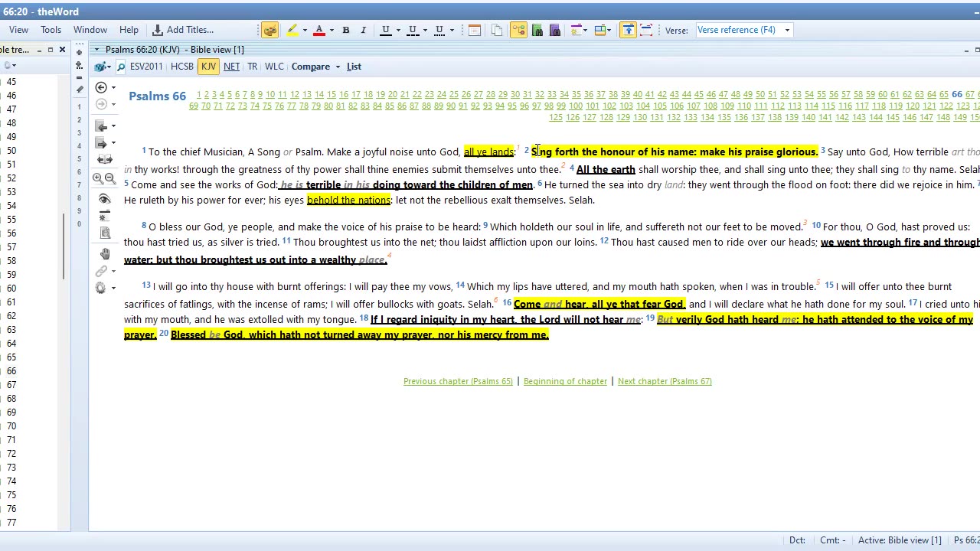Image resolution: width=980 pixels, height=551 pixels.
Task: Click the red-corner fullscreen icon
Action: click(x=646, y=30)
